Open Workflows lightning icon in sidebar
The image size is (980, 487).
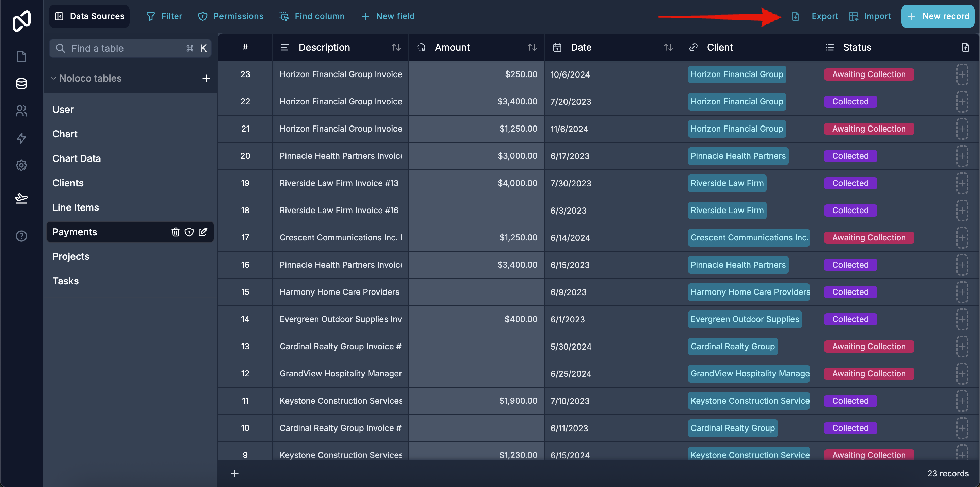(x=21, y=138)
